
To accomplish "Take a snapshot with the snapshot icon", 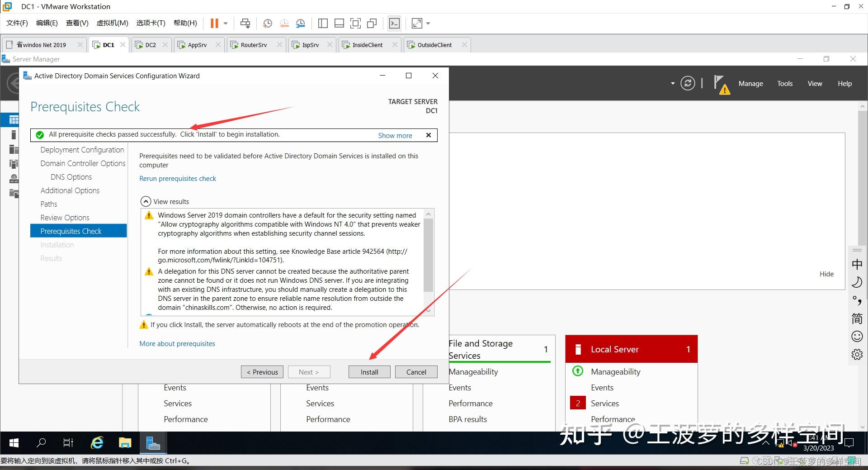I will click(267, 23).
